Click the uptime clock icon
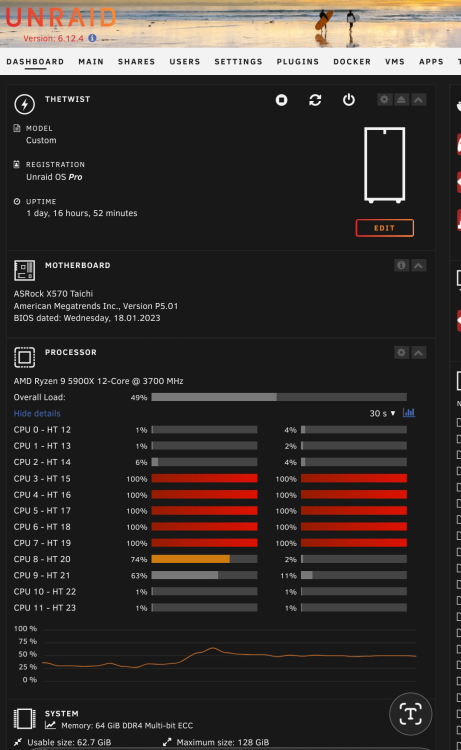This screenshot has width=461, height=750. (x=17, y=201)
